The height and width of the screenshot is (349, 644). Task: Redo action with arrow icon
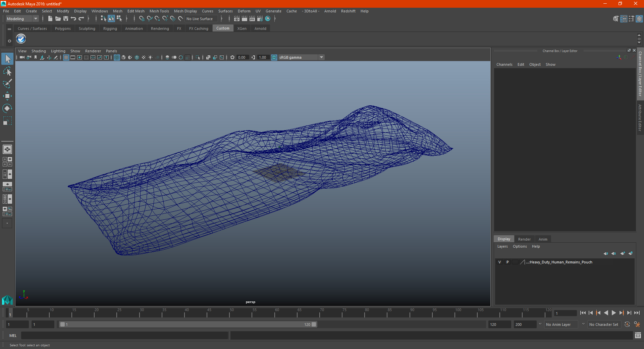[81, 19]
